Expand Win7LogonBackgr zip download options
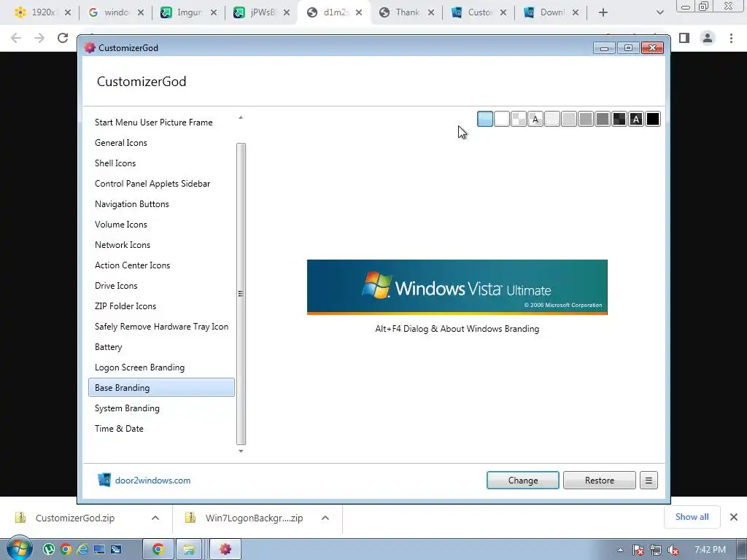The width and height of the screenshot is (747, 560). [325, 518]
